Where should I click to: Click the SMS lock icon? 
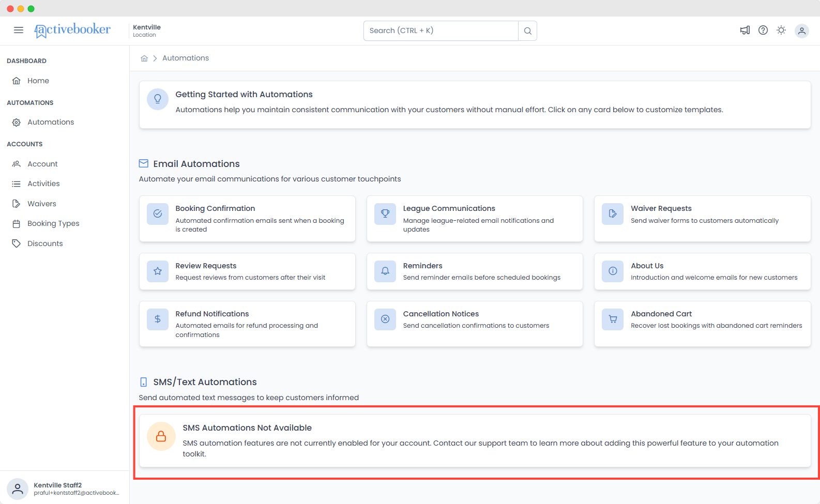[x=161, y=436]
